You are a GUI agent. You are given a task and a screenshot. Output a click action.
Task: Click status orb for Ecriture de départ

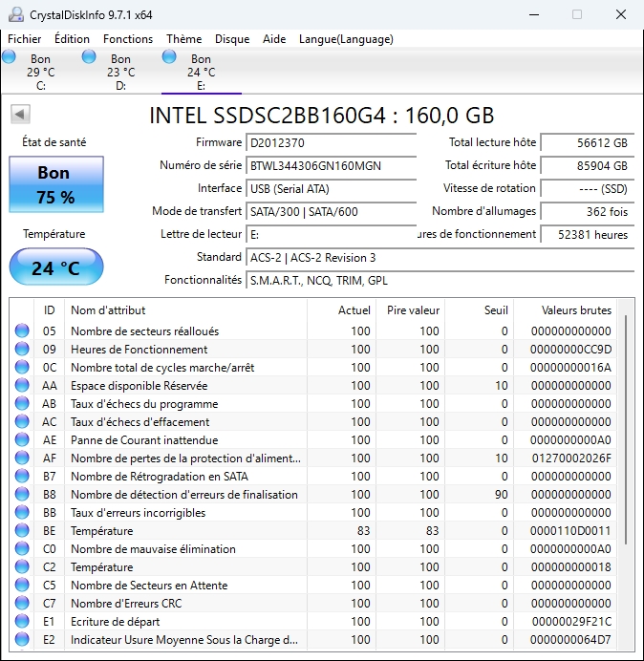pyautogui.click(x=22, y=622)
